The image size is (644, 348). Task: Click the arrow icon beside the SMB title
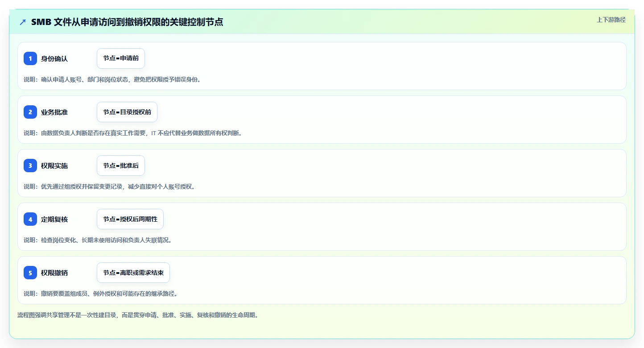coord(23,22)
